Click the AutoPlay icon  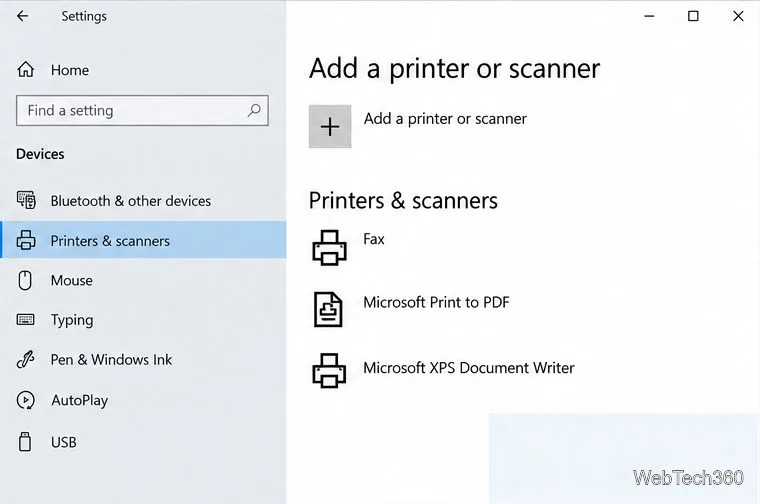click(x=25, y=400)
